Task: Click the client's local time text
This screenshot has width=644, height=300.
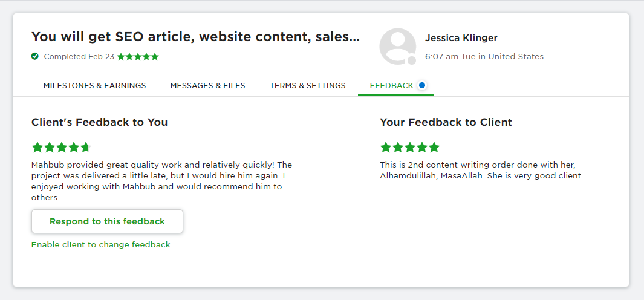Action: pos(484,57)
